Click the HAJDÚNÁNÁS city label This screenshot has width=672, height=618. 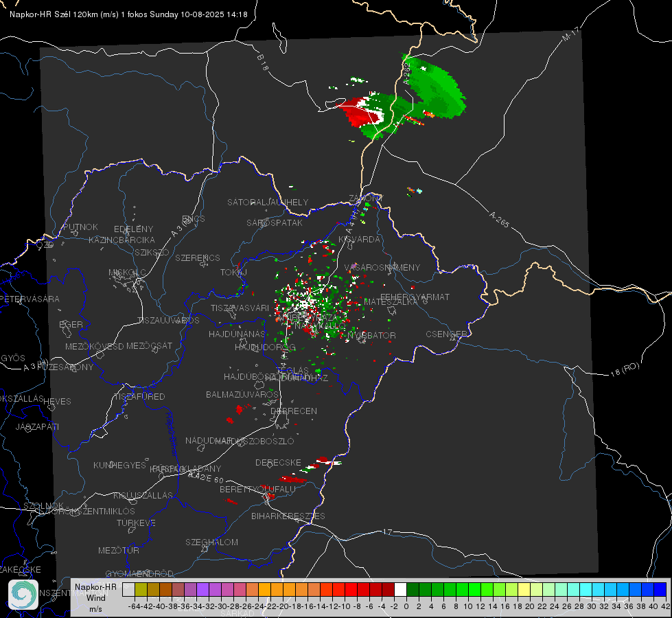tap(237, 334)
